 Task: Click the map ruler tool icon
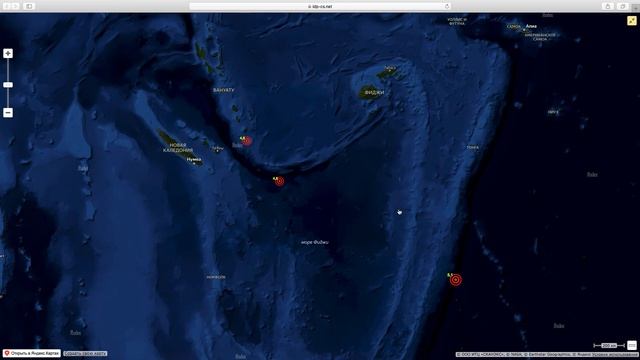pos(632,345)
